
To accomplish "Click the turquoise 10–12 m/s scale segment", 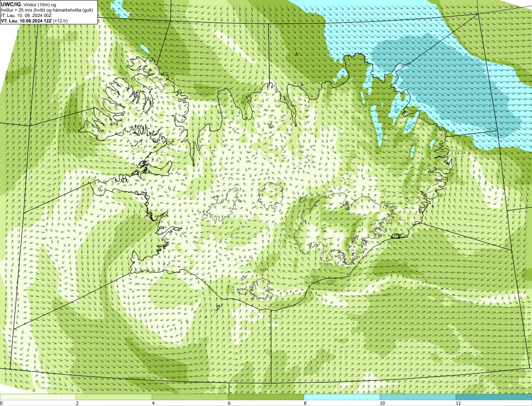I will tap(418, 397).
